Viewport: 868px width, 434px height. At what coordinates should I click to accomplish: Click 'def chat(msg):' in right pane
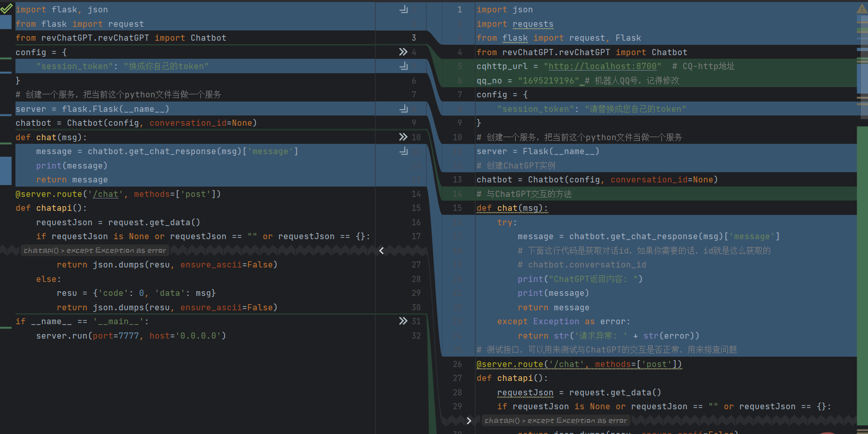(x=513, y=208)
